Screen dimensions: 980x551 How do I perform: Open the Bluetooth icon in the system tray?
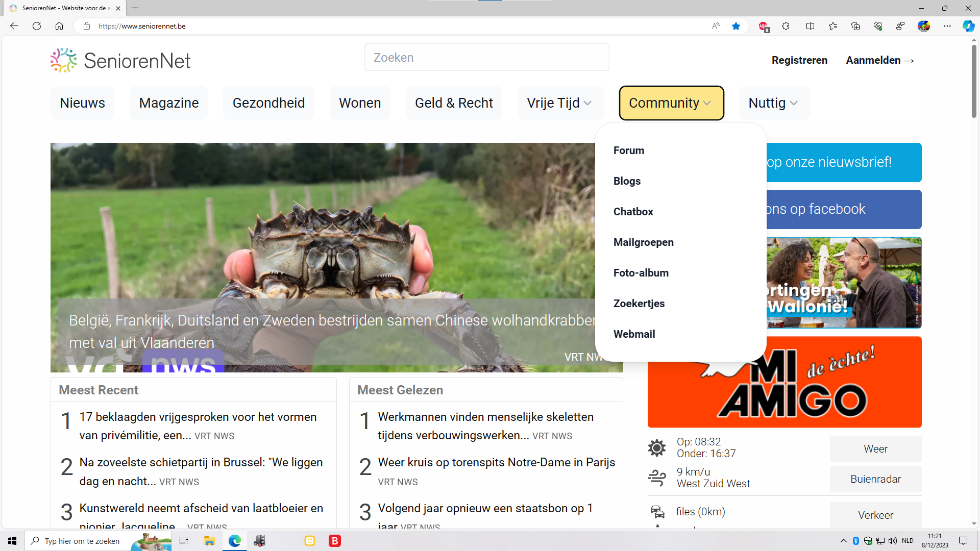point(855,541)
